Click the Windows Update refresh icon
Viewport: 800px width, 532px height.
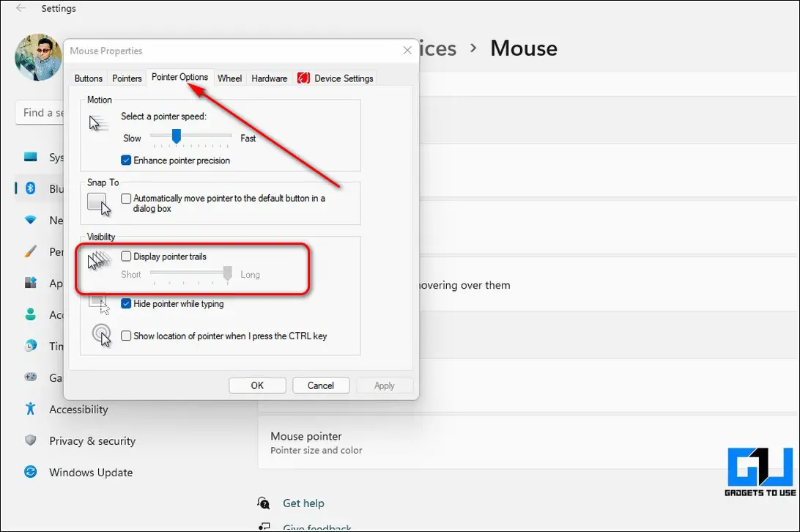pos(31,472)
